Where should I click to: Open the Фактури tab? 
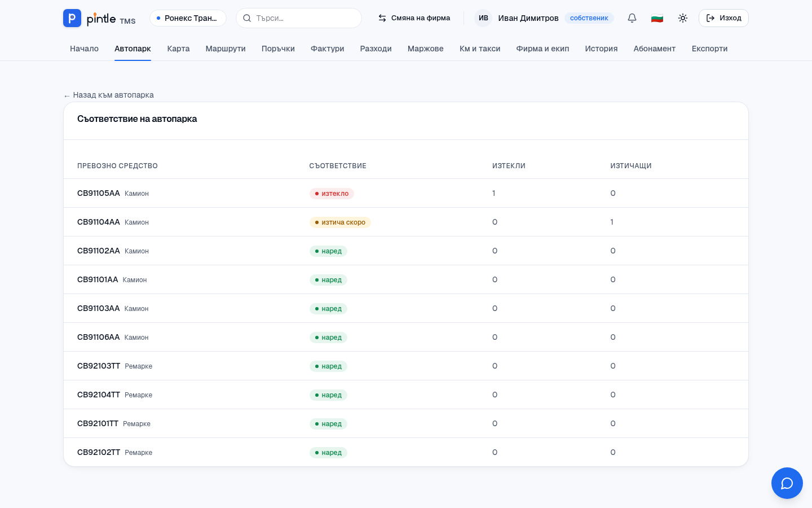tap(327, 49)
